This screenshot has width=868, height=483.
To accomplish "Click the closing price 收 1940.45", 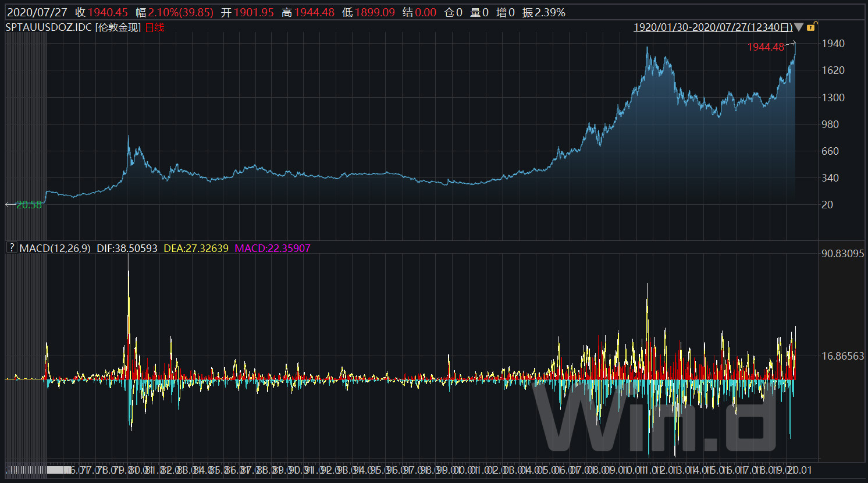I will point(101,12).
